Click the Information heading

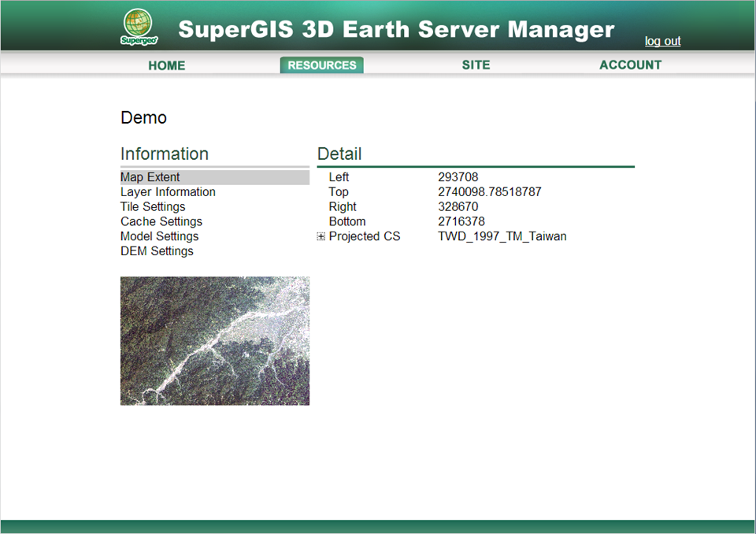(x=165, y=154)
